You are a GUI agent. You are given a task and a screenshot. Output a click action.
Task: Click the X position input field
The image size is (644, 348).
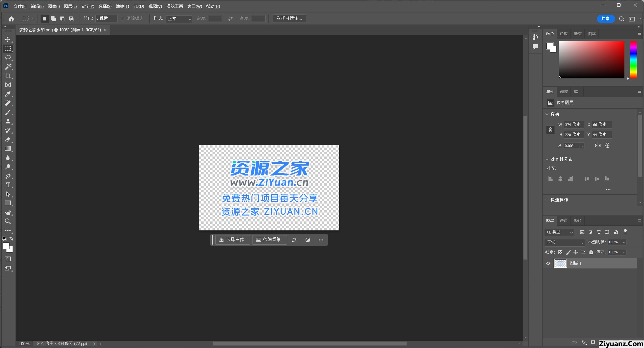(x=601, y=124)
